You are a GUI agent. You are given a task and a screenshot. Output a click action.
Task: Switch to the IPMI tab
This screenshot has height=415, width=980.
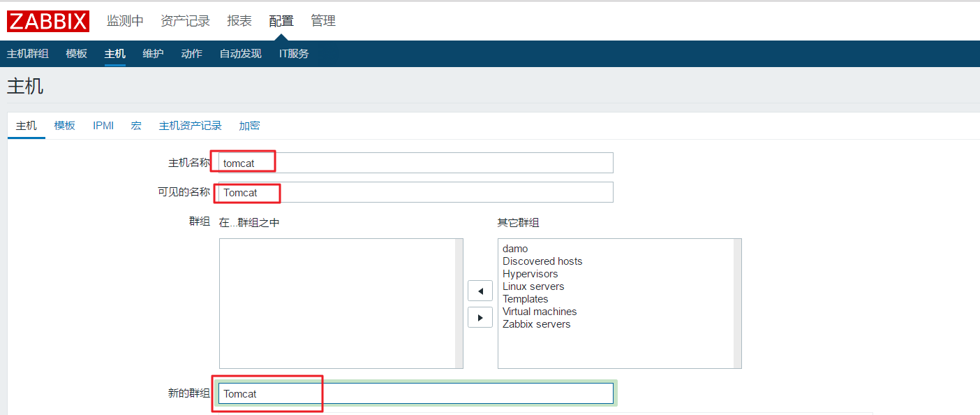click(103, 126)
